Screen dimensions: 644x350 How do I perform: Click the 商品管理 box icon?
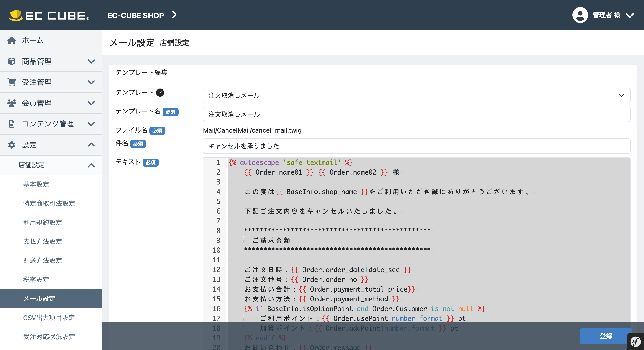point(12,61)
